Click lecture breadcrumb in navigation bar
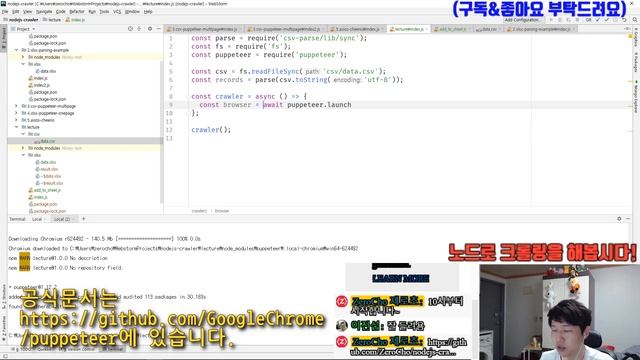Image resolution: width=640 pixels, height=360 pixels. click(x=52, y=20)
